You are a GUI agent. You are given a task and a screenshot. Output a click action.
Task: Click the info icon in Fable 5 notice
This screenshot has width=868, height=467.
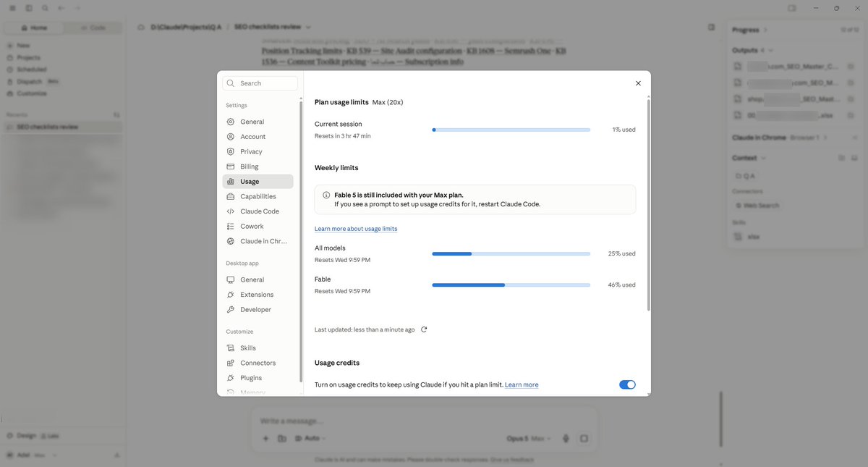pyautogui.click(x=326, y=195)
